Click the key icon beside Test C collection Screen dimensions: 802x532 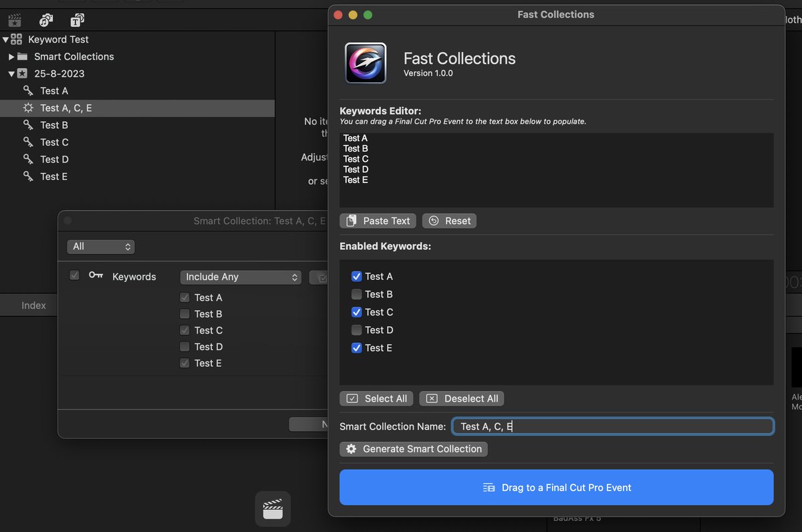click(28, 142)
